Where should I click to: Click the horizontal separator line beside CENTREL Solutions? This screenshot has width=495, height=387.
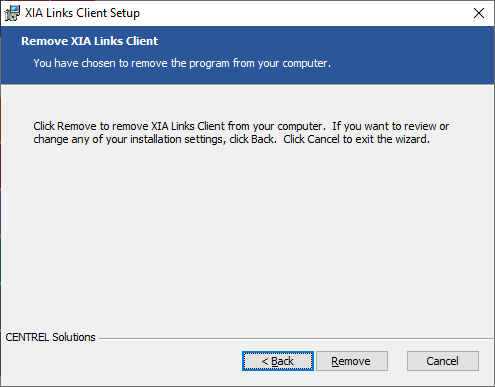[296, 339]
